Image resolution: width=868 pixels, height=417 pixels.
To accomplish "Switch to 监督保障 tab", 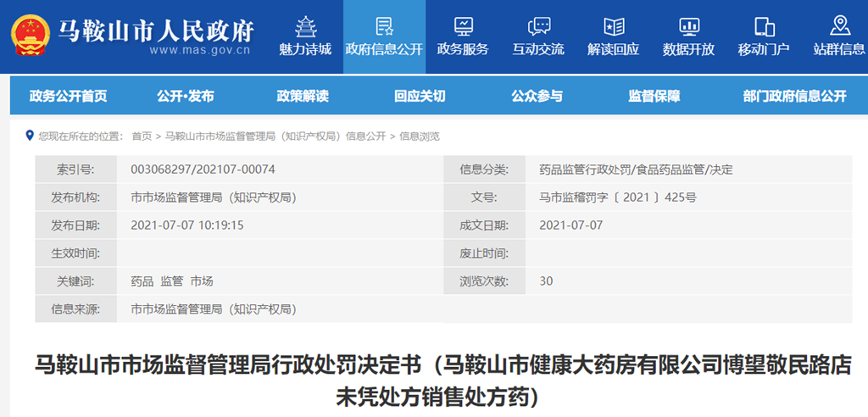I will 654,97.
